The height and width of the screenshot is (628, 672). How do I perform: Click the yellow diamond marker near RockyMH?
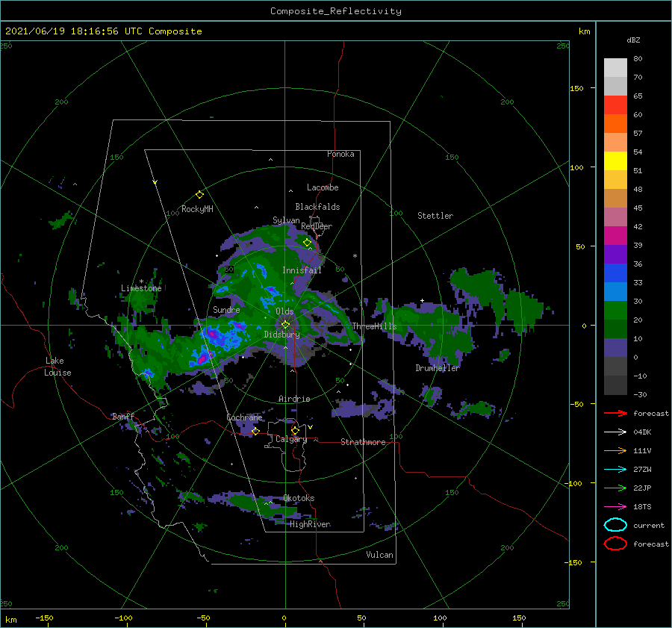pyautogui.click(x=199, y=195)
